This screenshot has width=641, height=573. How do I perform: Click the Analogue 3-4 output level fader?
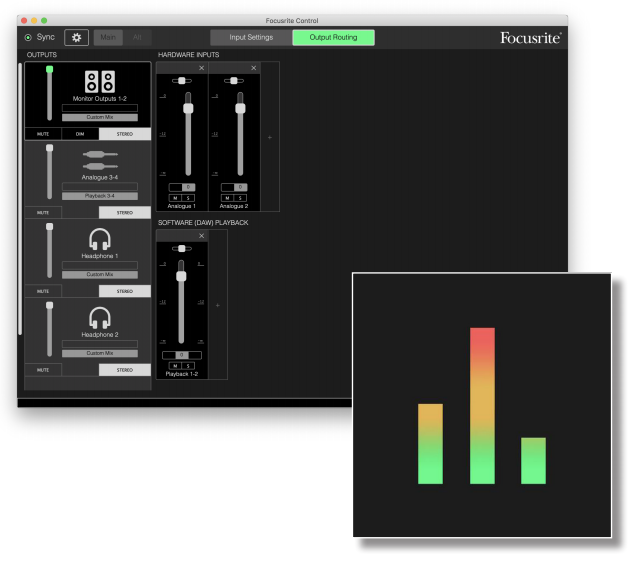click(49, 172)
